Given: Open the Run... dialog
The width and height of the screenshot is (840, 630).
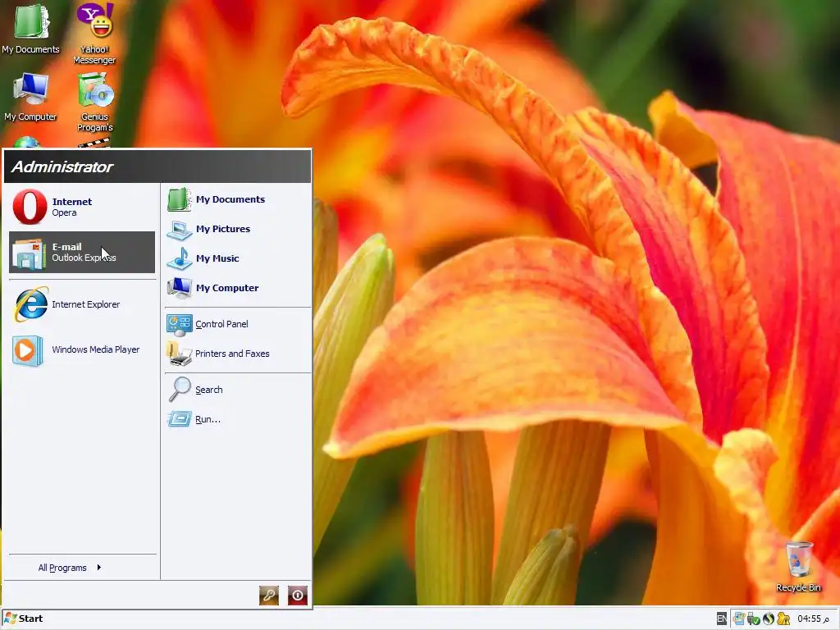Looking at the screenshot, I should [237, 419].
